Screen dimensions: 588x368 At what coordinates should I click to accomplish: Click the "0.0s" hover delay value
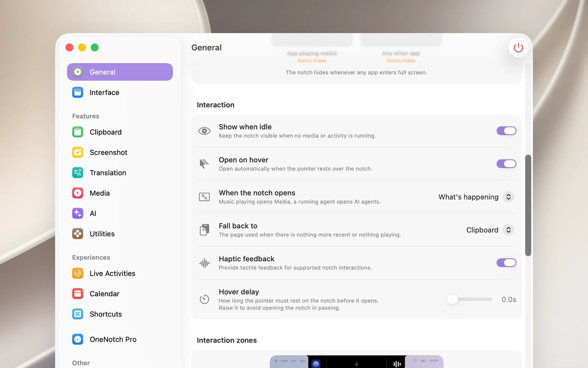tap(509, 300)
